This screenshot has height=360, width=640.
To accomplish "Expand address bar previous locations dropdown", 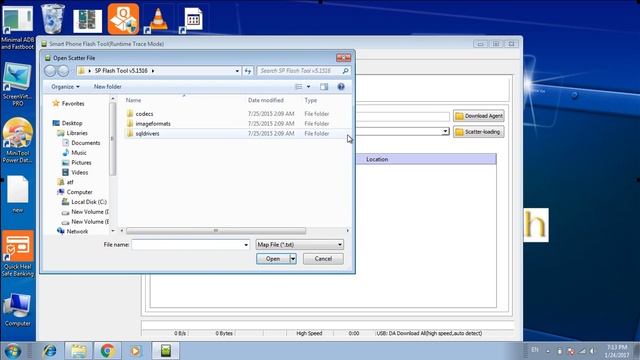I will point(237,71).
